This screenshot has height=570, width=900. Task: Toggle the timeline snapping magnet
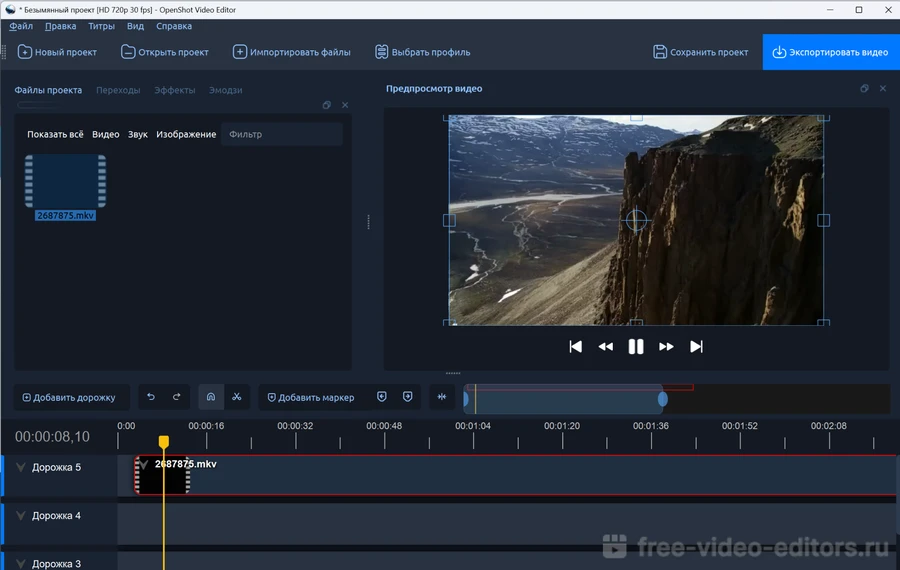coord(211,397)
